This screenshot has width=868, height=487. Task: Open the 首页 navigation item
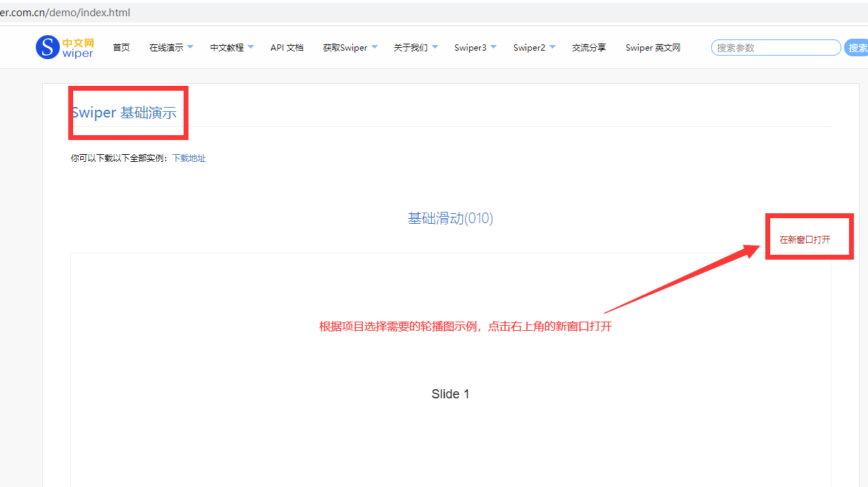point(121,47)
